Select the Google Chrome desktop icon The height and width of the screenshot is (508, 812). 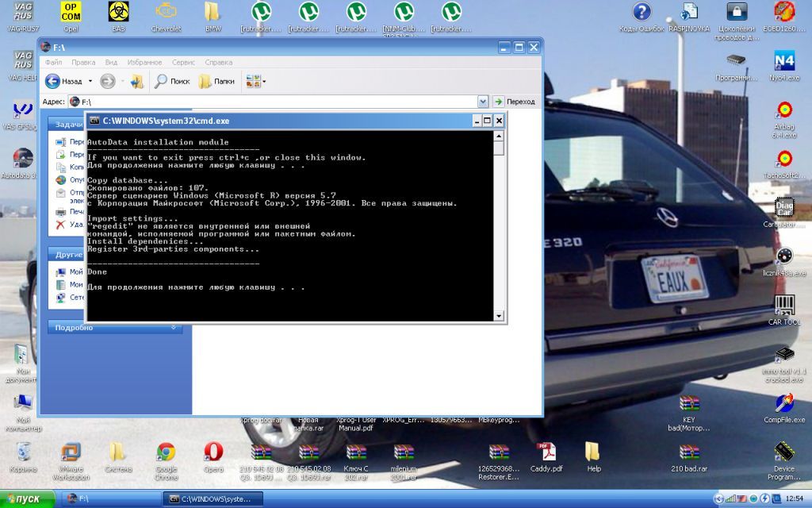pyautogui.click(x=166, y=453)
